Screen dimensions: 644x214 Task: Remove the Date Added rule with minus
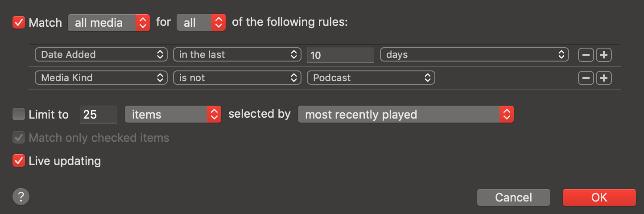coord(586,55)
